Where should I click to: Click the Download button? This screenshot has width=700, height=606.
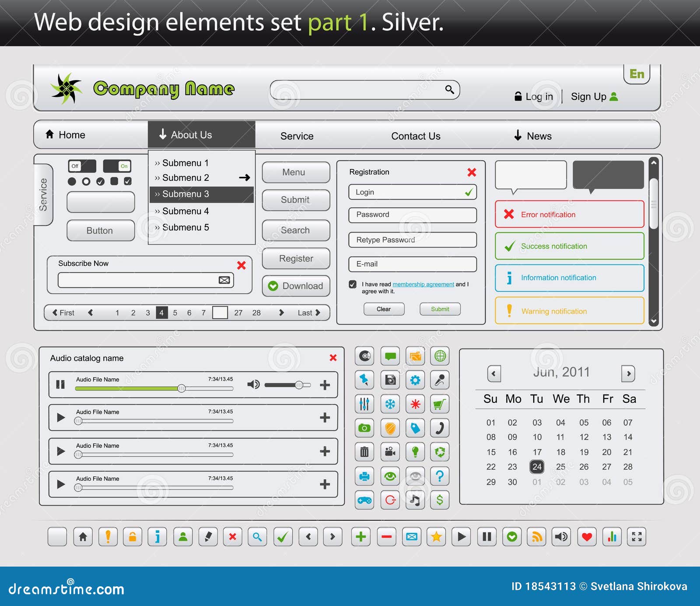pos(296,286)
